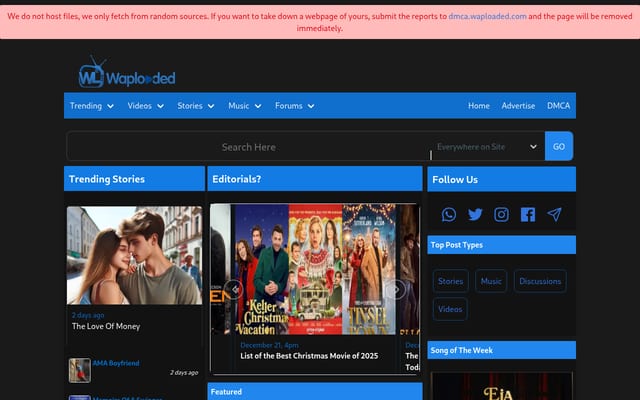This screenshot has width=640, height=400.
Task: Open the Twitter follow icon
Action: click(475, 214)
